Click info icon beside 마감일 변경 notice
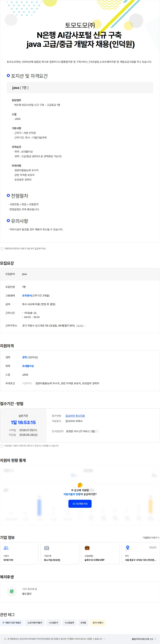160x644 pixels. click(x=2, y=445)
